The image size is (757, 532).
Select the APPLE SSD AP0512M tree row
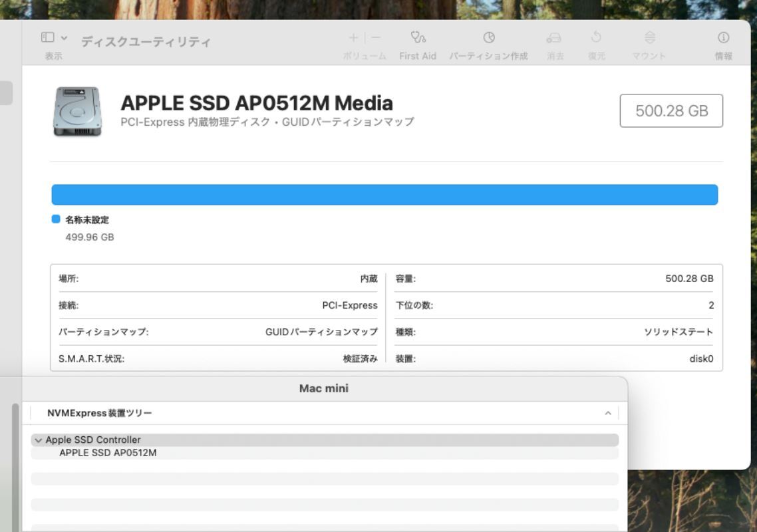pyautogui.click(x=325, y=453)
